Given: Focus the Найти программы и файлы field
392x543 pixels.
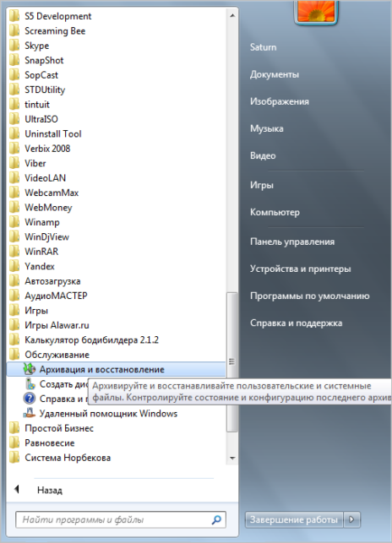Looking at the screenshot, I should [x=121, y=519].
